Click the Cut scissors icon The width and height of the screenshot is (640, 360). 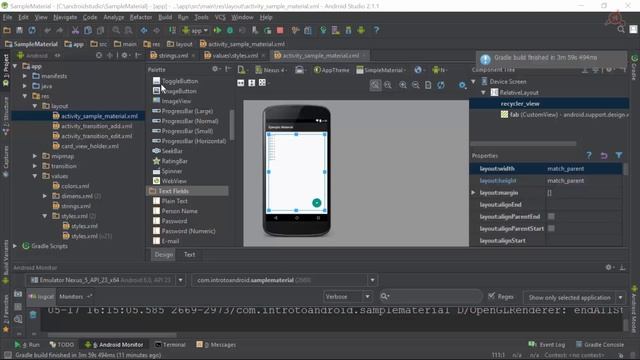(x=75, y=30)
